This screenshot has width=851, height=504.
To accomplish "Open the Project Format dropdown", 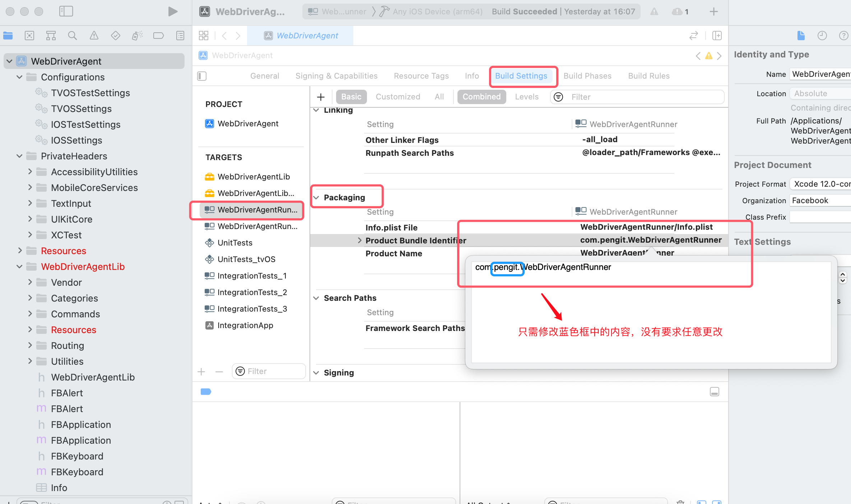I will coord(820,184).
